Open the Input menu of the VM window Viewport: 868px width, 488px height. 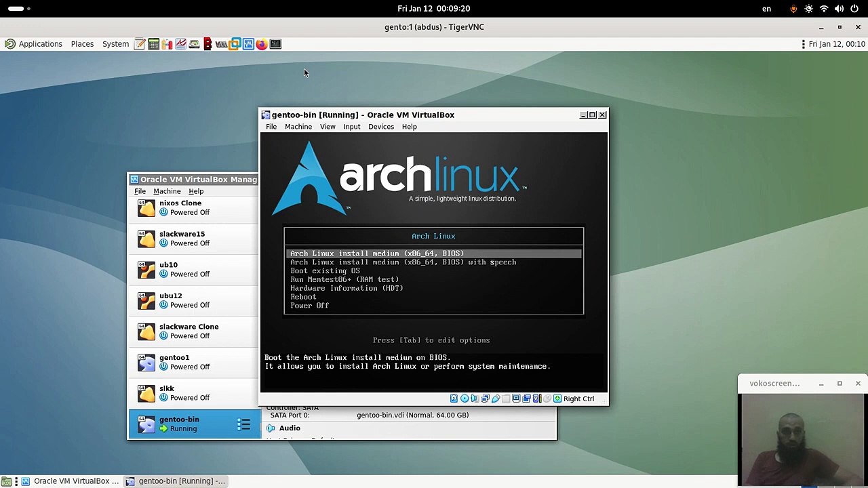351,127
